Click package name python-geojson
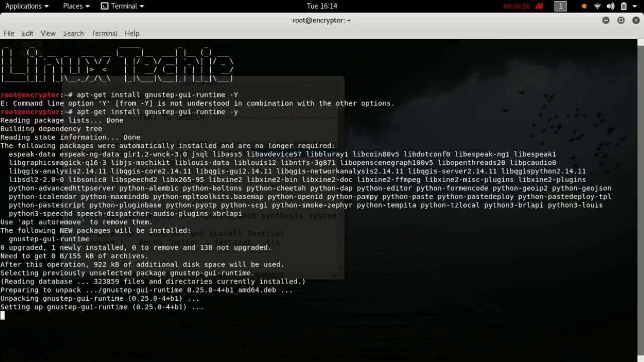 coord(582,189)
